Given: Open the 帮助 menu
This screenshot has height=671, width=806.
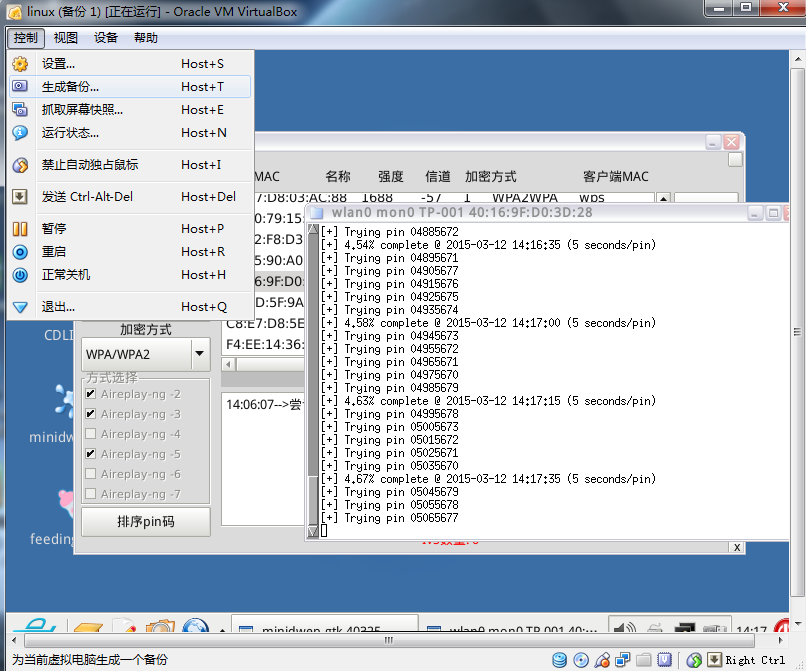Looking at the screenshot, I should coord(146,38).
